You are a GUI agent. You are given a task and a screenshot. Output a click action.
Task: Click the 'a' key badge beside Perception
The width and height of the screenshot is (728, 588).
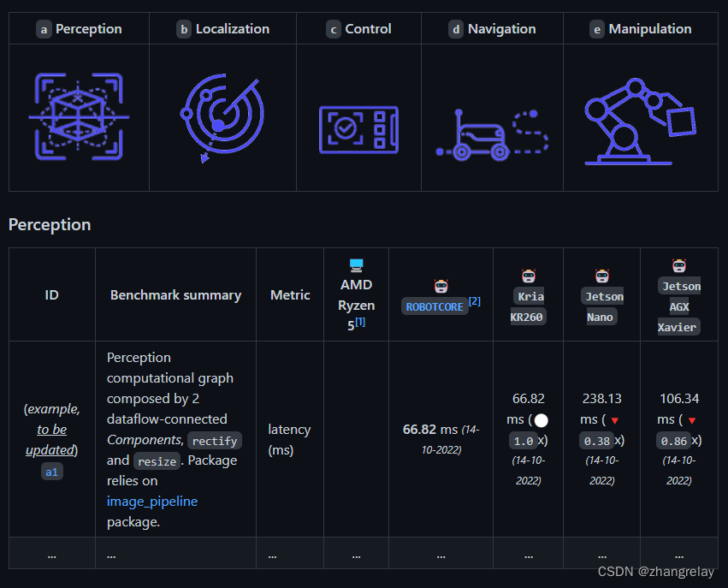[x=44, y=29]
